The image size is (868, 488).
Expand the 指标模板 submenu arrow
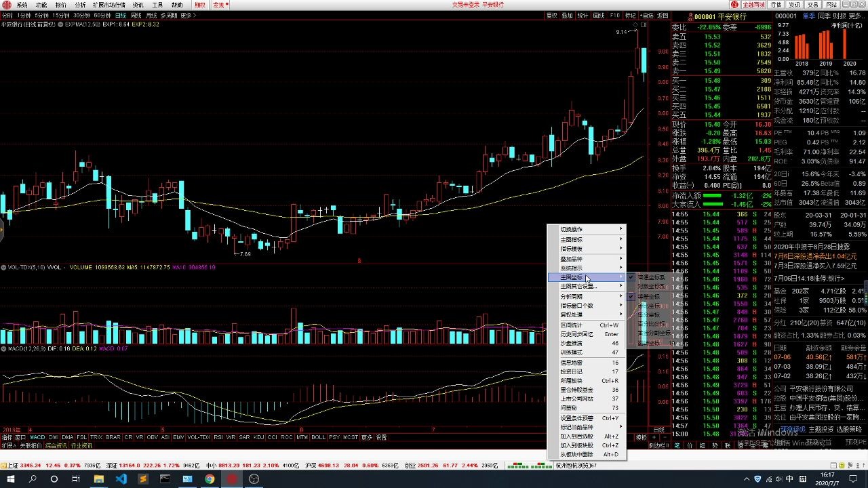[x=620, y=249]
